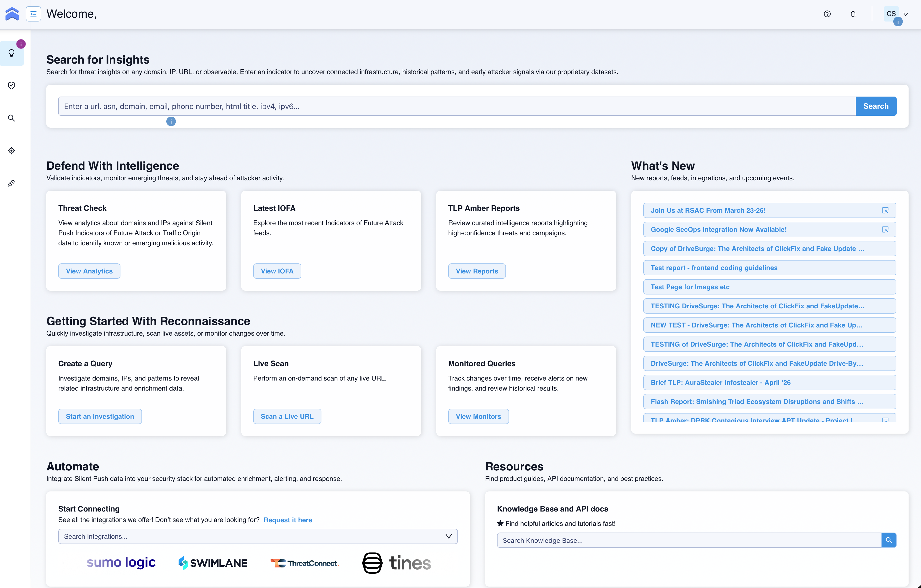Click View Analytics button

(x=89, y=271)
